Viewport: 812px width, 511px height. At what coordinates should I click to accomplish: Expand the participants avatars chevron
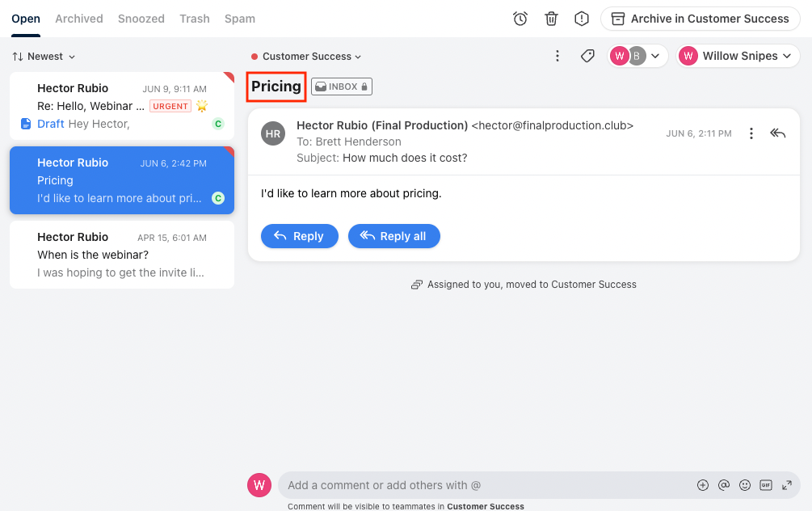coord(656,56)
